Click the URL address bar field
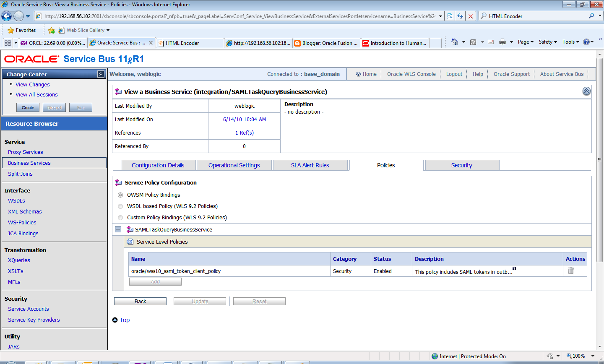 (x=240, y=16)
